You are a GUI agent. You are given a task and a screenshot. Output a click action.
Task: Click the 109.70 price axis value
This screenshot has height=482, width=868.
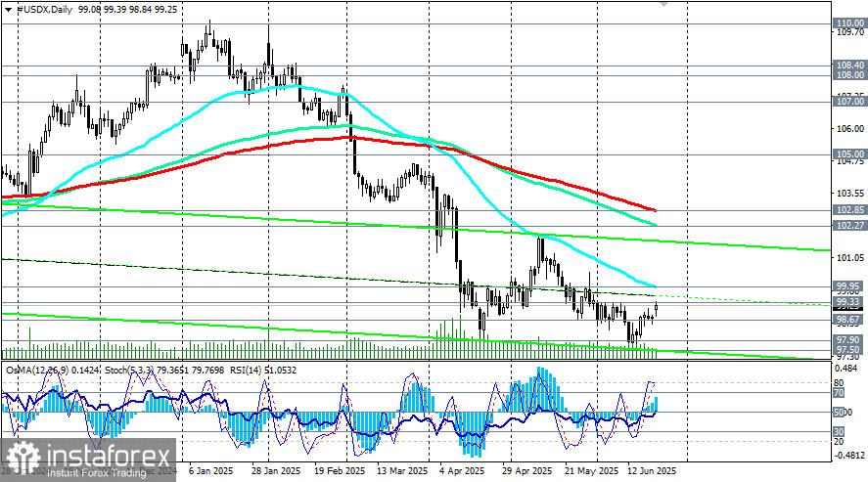850,32
